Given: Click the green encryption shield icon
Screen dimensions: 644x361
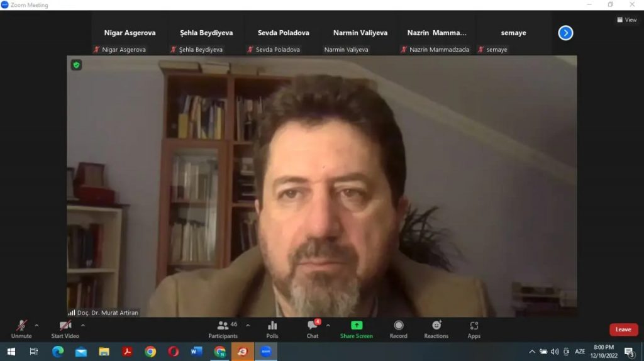Looking at the screenshot, I should (76, 65).
